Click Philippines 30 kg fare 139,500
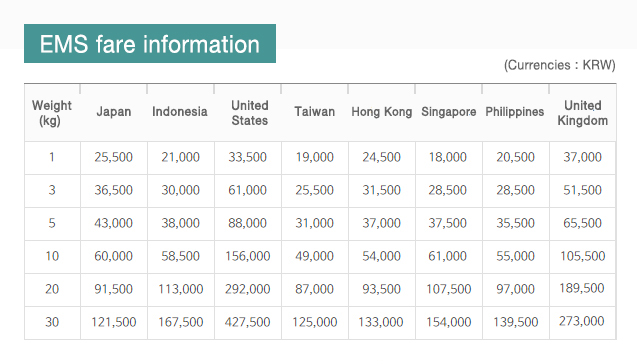Image resolution: width=637 pixels, height=364 pixels. coord(516,322)
